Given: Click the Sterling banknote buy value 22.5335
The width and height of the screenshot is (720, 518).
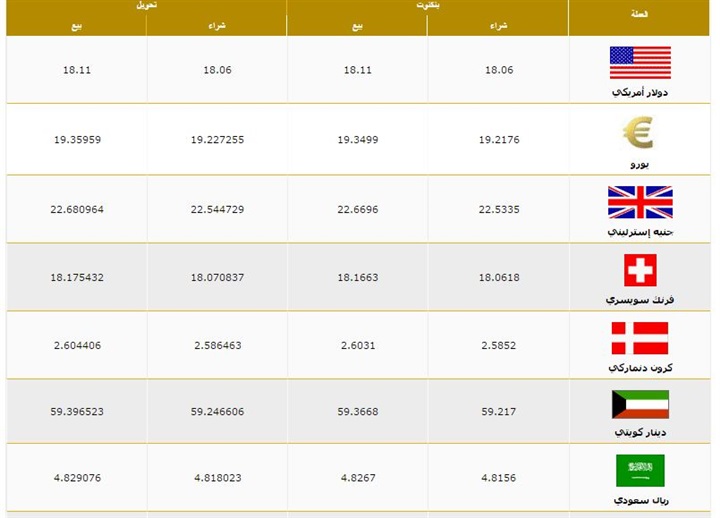Looking at the screenshot, I should (499, 209).
